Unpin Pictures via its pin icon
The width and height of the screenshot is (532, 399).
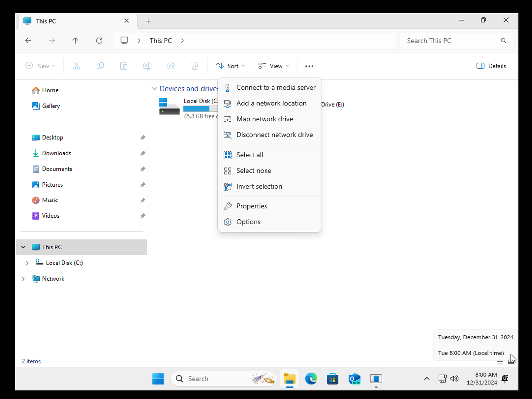tap(143, 185)
